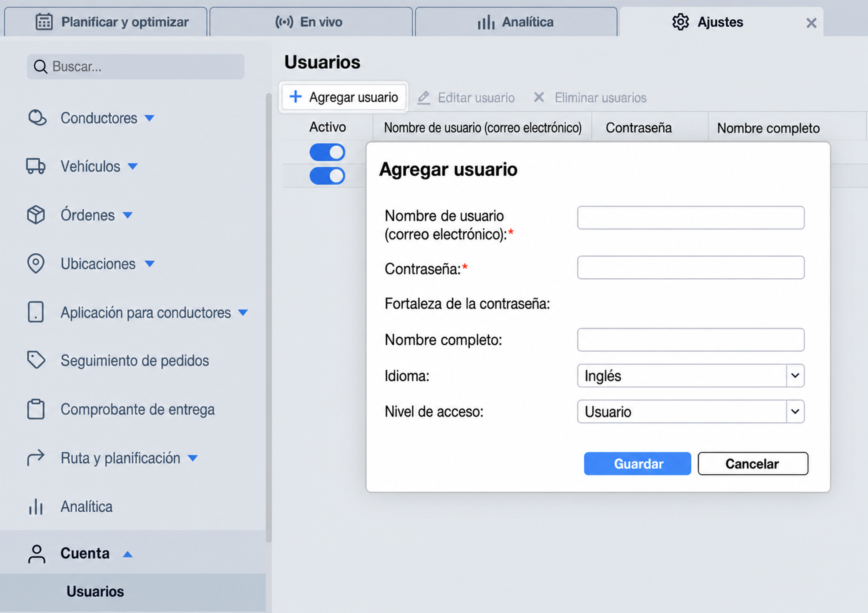Click the bar chart icon beside sidebar Analítica
The width and height of the screenshot is (868, 613).
click(36, 506)
